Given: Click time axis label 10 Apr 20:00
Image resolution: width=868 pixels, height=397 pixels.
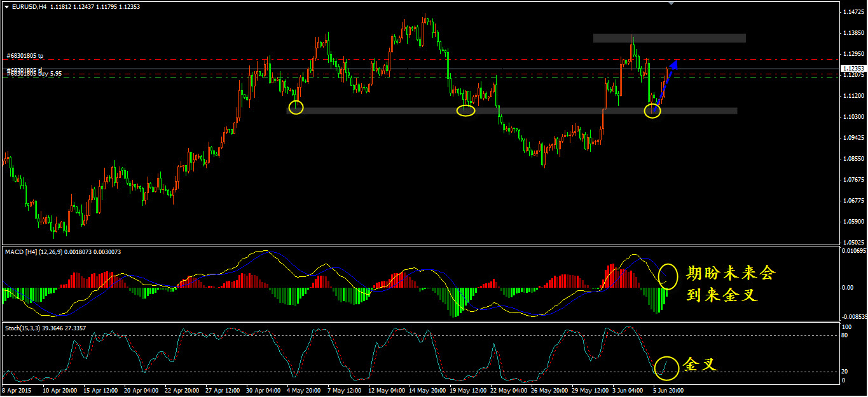Looking at the screenshot, I should tap(60, 389).
